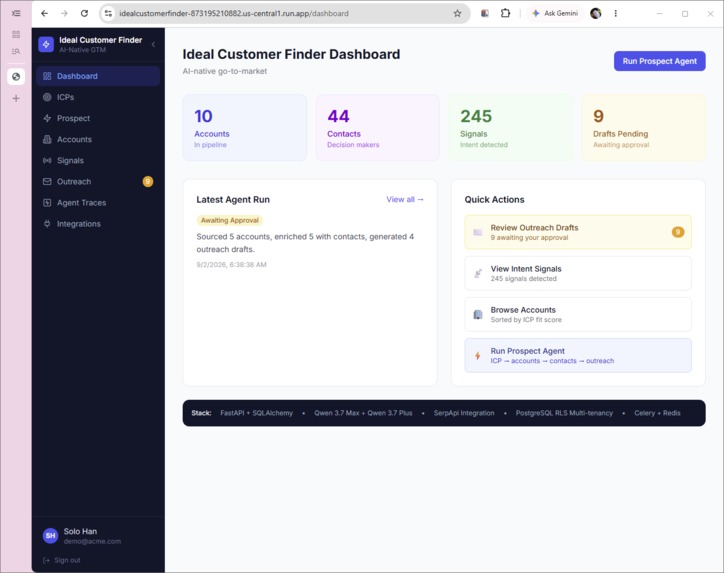Image resolution: width=724 pixels, height=573 pixels.
Task: Open the Chrome three-dot menu
Action: (615, 13)
